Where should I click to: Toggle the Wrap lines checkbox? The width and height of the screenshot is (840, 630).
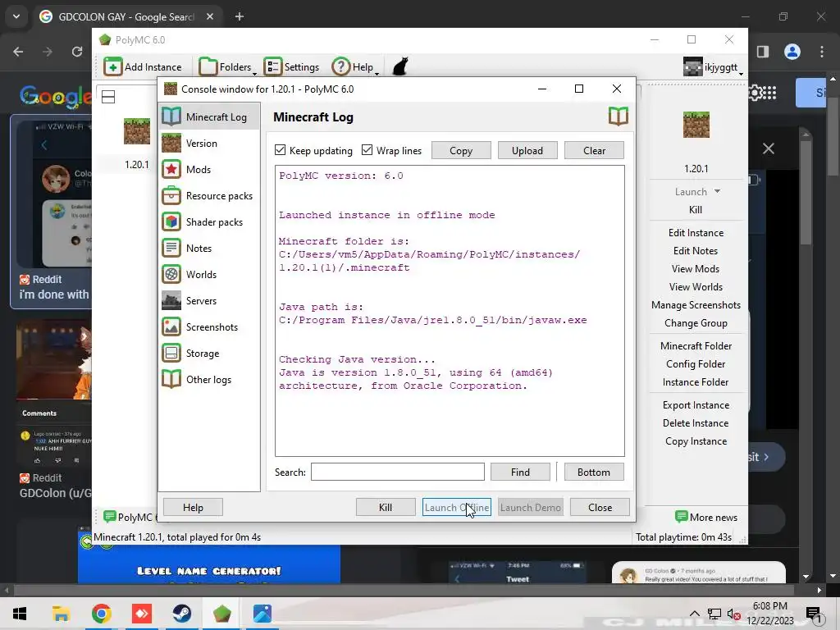[x=367, y=150]
